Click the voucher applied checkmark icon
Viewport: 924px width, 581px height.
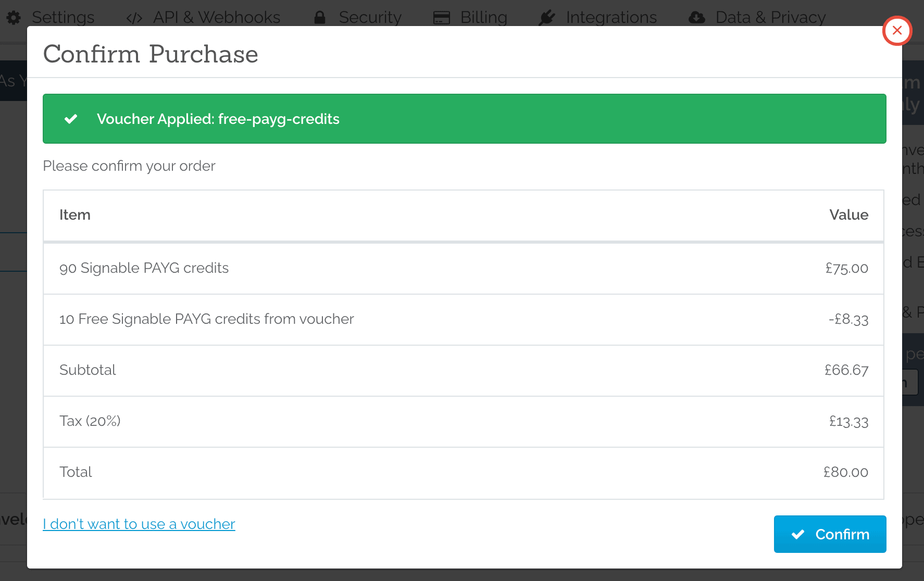click(71, 119)
